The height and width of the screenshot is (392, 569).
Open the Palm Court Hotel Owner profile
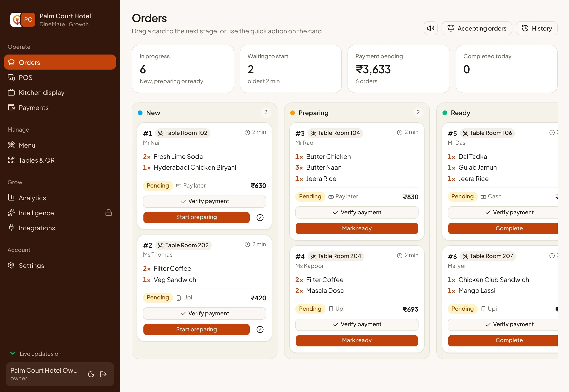(44, 374)
